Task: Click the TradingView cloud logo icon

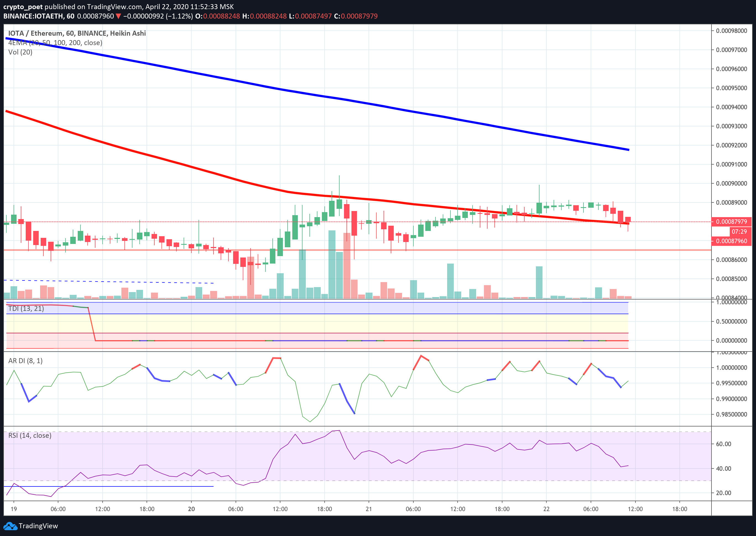Action: [10, 526]
